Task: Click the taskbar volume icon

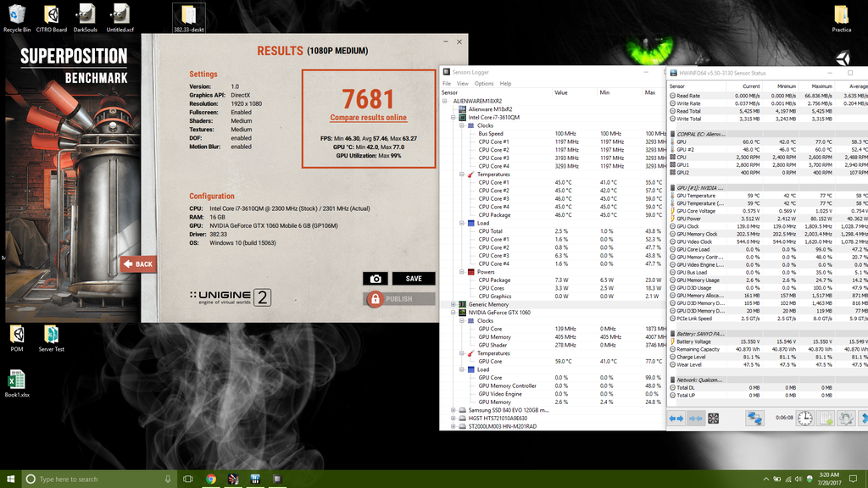Action: click(x=798, y=480)
